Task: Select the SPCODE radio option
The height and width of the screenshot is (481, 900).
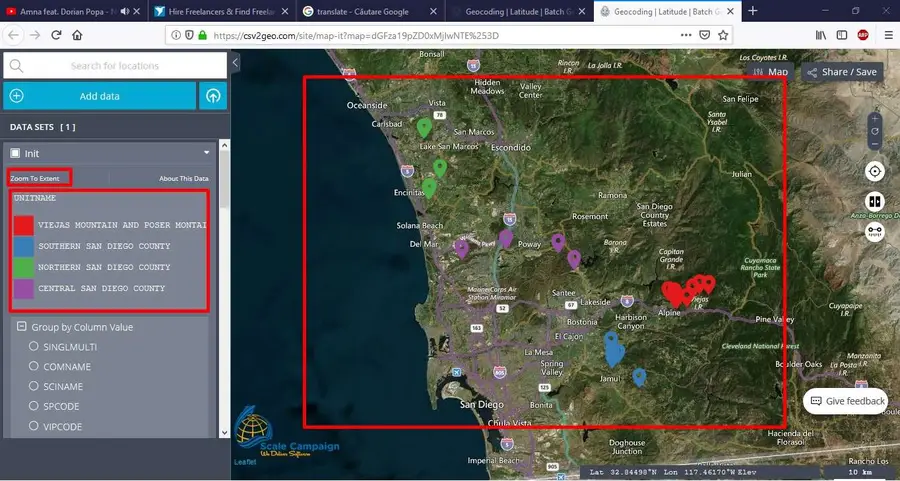Action: point(34,406)
